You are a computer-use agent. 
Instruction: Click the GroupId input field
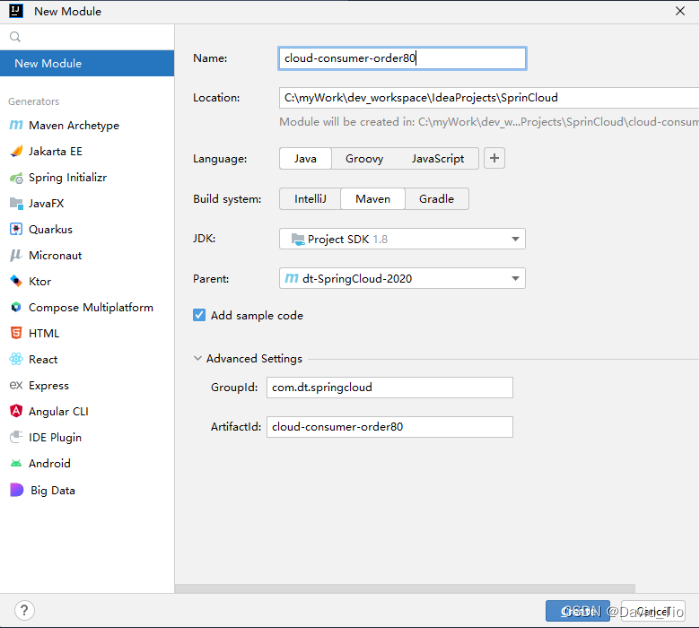tap(390, 387)
